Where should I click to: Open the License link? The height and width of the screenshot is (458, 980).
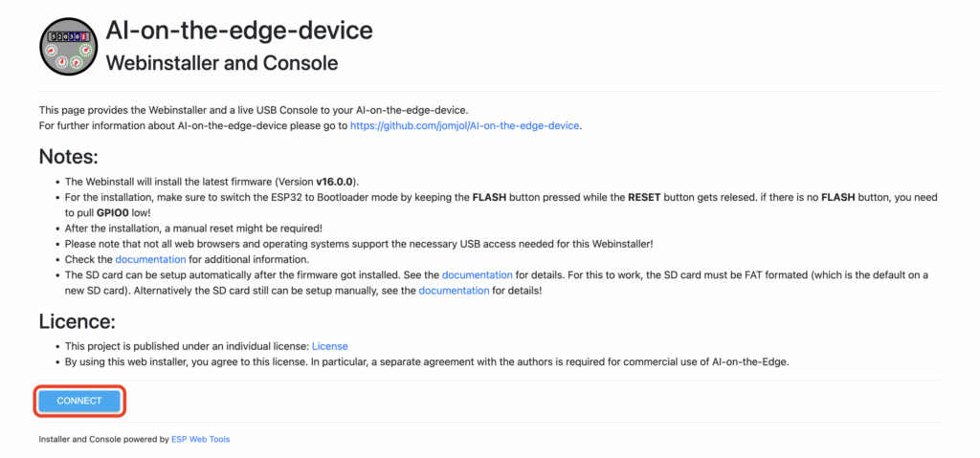click(330, 345)
